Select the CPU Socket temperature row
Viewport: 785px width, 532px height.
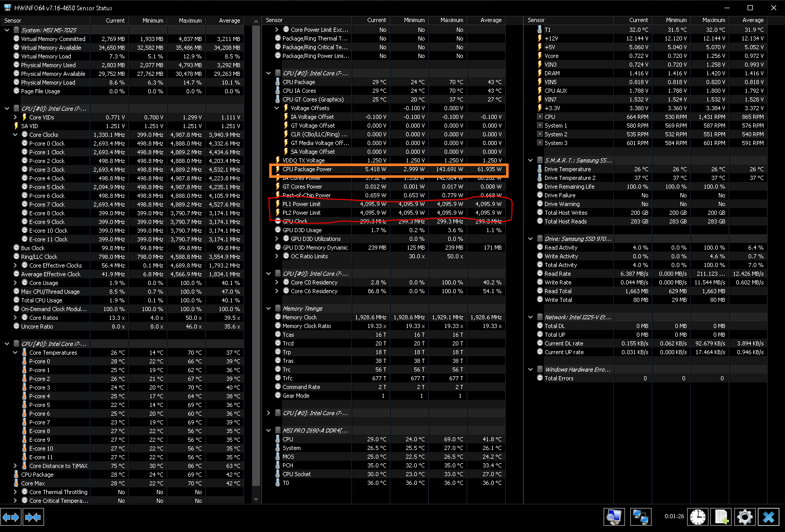pyautogui.click(x=389, y=474)
